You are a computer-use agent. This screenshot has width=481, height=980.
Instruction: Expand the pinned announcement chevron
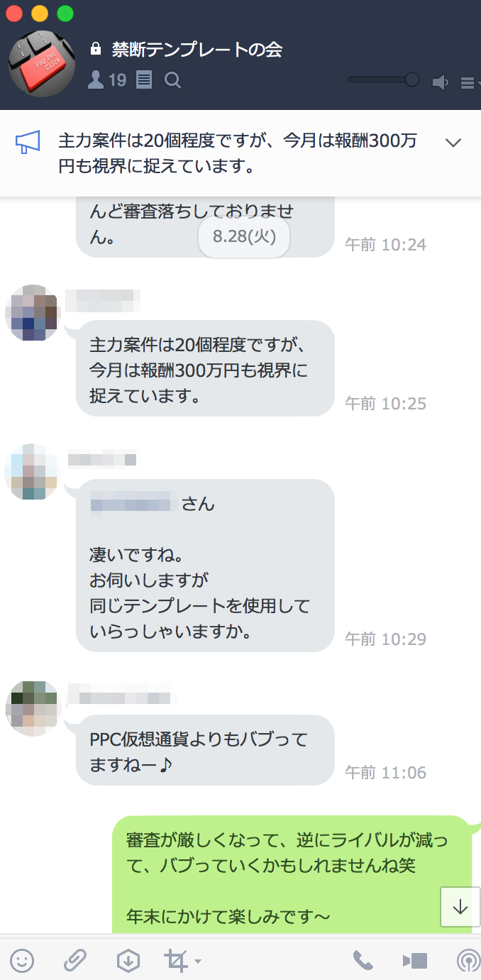(x=453, y=143)
